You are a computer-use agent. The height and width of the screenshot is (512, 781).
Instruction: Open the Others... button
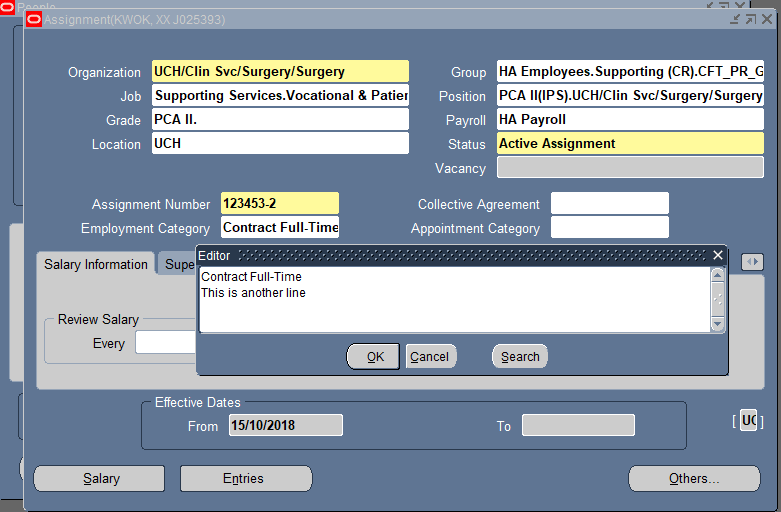tap(694, 479)
